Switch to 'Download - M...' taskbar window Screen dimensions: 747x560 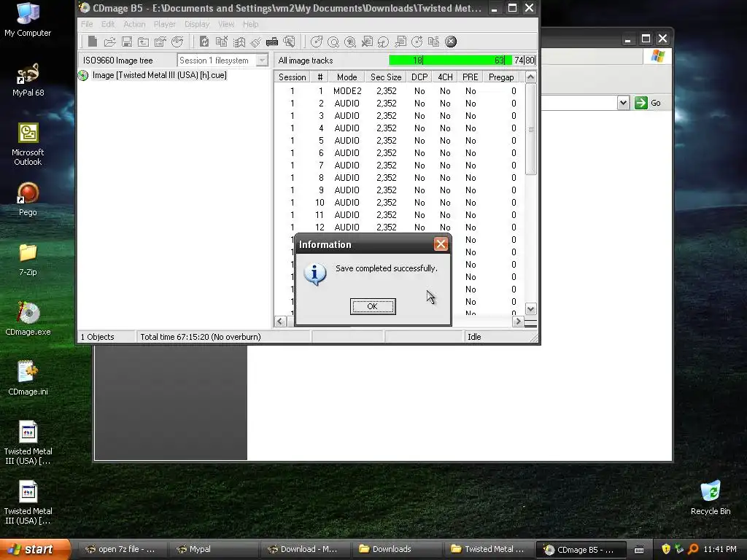(x=306, y=550)
